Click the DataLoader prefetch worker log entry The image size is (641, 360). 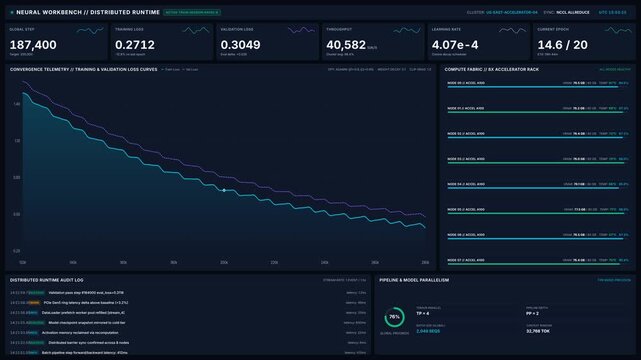click(x=188, y=313)
